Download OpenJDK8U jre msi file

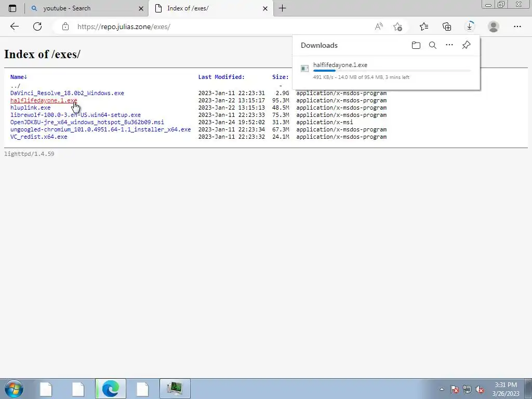click(87, 122)
